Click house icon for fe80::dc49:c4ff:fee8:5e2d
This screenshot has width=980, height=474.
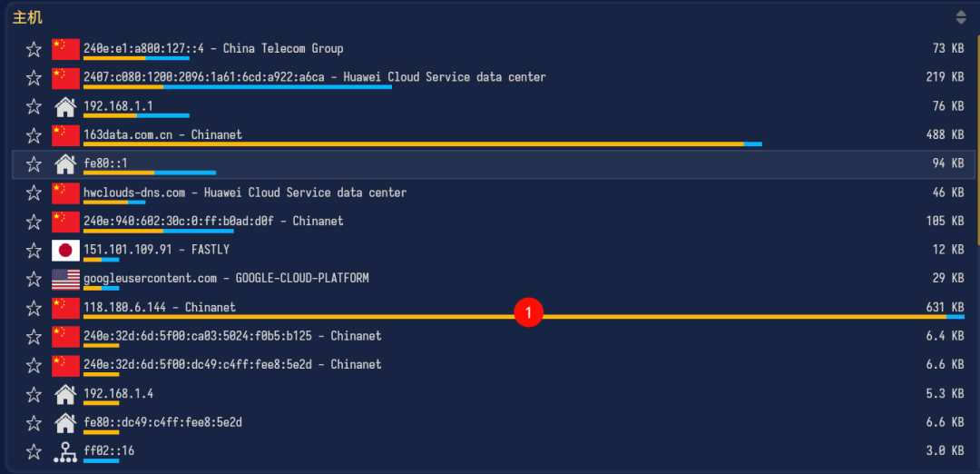pyautogui.click(x=65, y=423)
